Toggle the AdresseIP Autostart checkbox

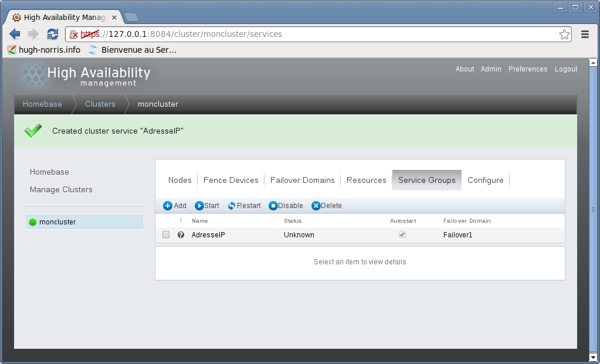pos(402,235)
